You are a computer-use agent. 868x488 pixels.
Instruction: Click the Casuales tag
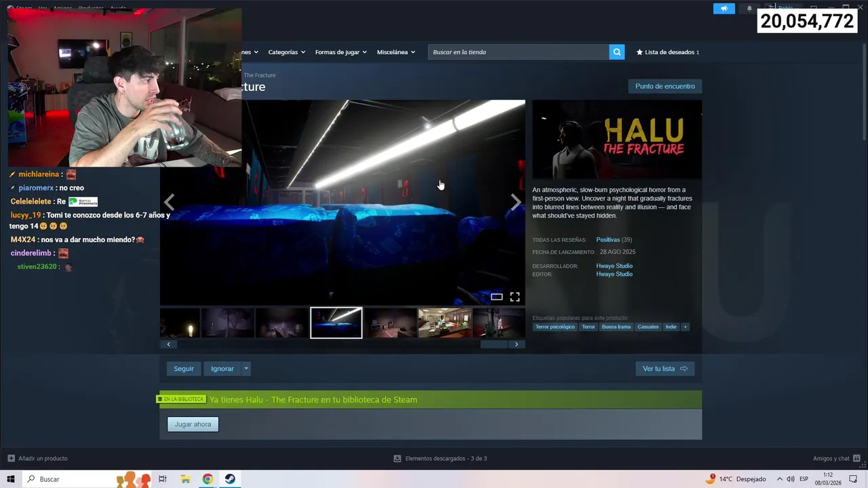tap(648, 327)
